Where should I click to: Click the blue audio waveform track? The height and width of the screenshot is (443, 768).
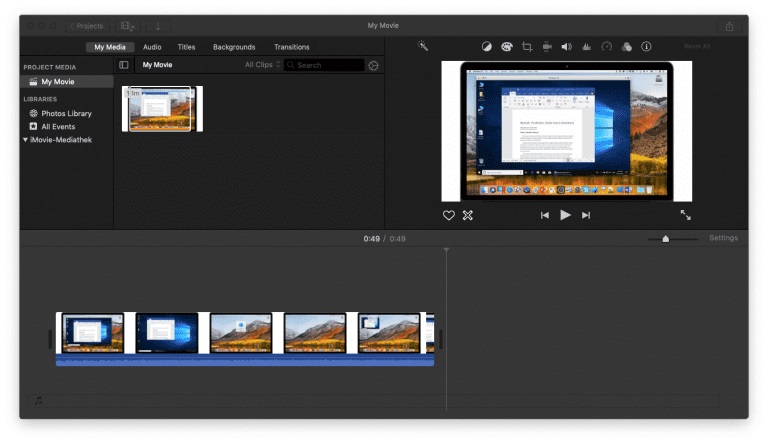click(x=245, y=360)
